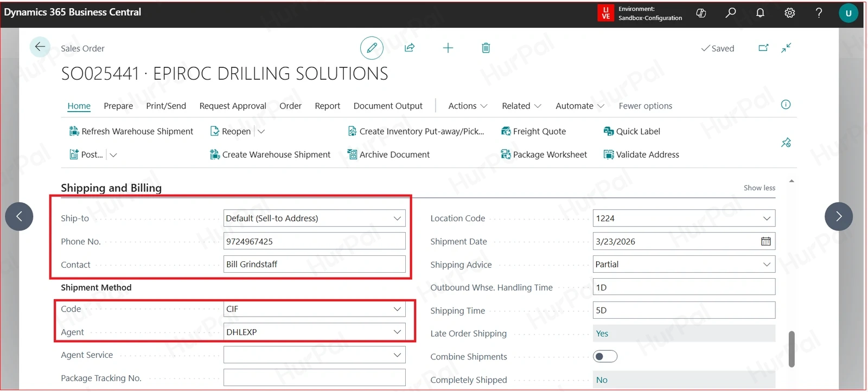Open the Agent dropdown
Image resolution: width=868 pixels, height=392 pixels.
click(398, 332)
